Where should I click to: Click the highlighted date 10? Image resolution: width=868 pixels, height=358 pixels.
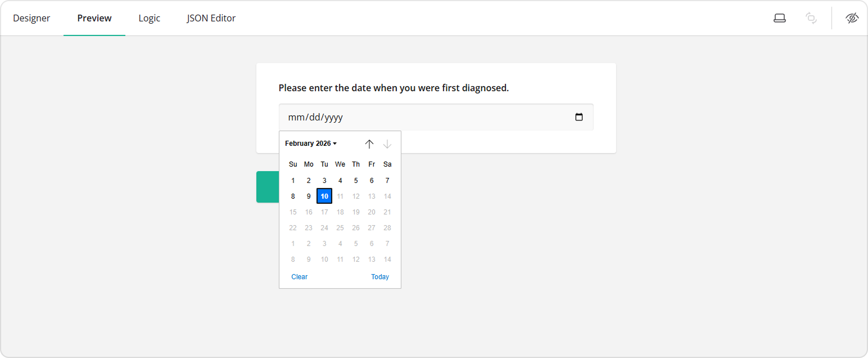pyautogui.click(x=324, y=196)
